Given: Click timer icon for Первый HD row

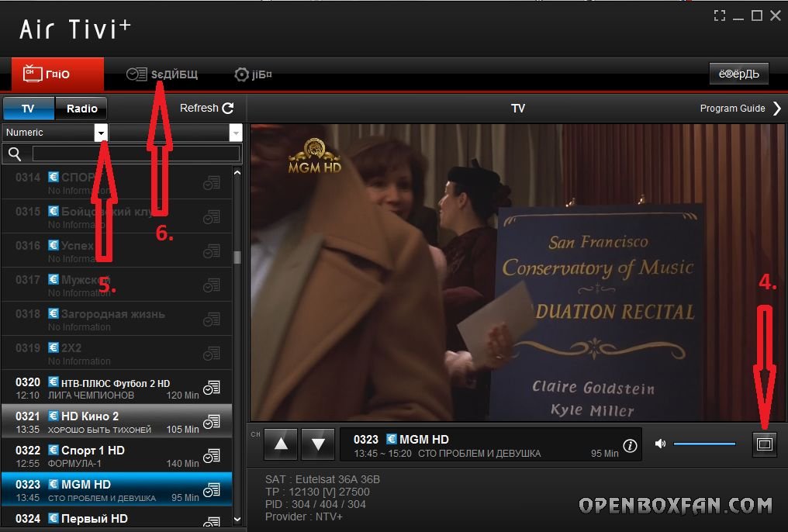Looking at the screenshot, I should tap(212, 522).
